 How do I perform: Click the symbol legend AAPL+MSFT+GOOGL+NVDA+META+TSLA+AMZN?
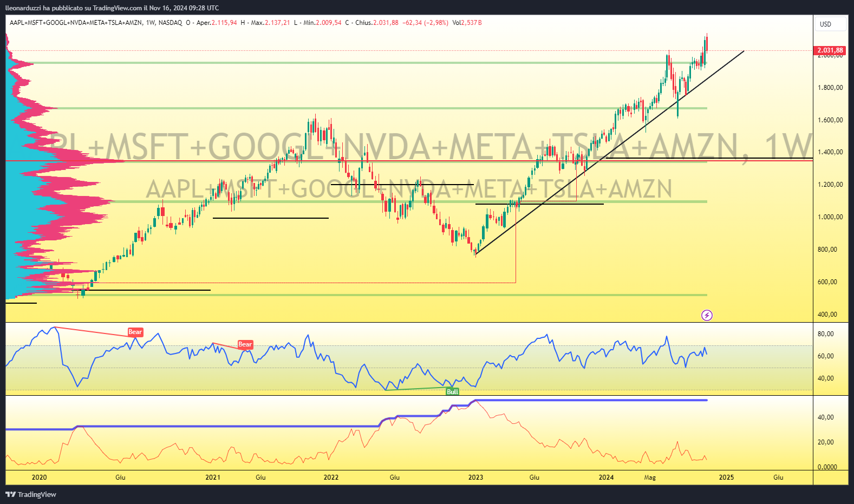(x=76, y=23)
